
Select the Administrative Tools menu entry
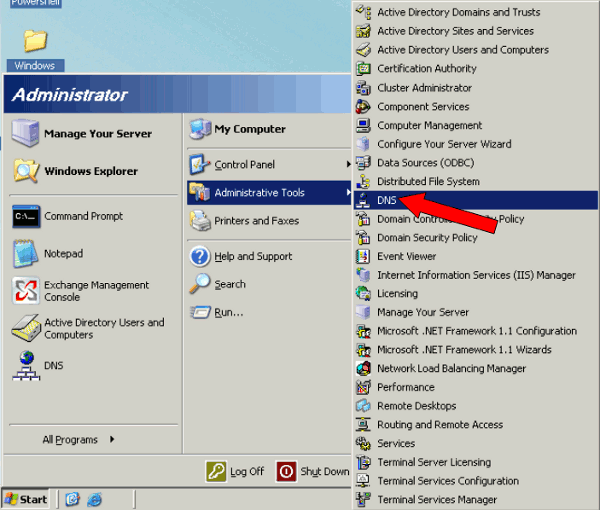pyautogui.click(x=269, y=193)
